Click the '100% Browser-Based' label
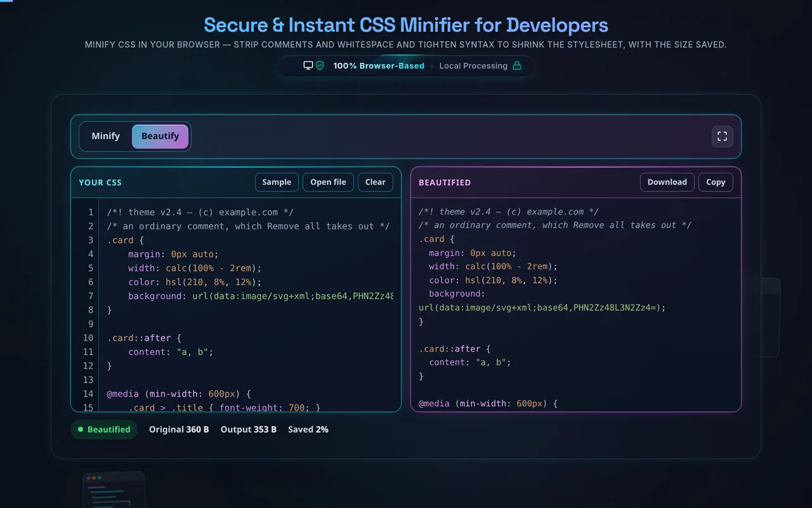 coord(379,65)
